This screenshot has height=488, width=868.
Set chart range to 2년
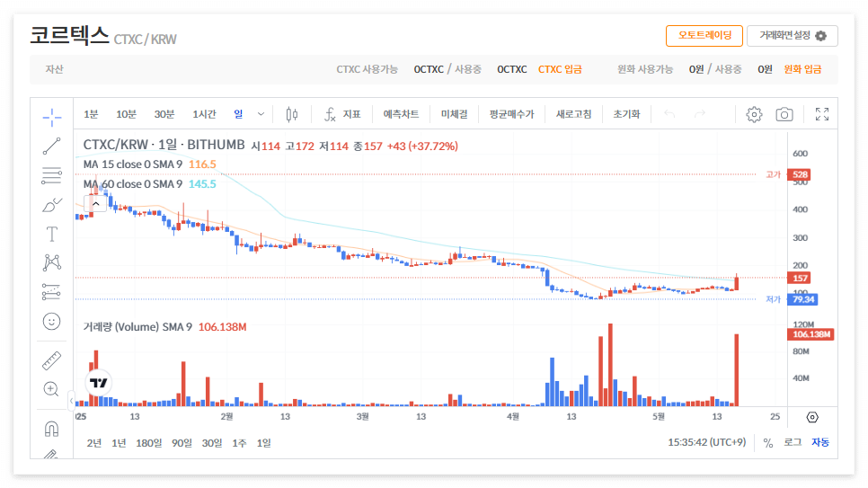94,443
